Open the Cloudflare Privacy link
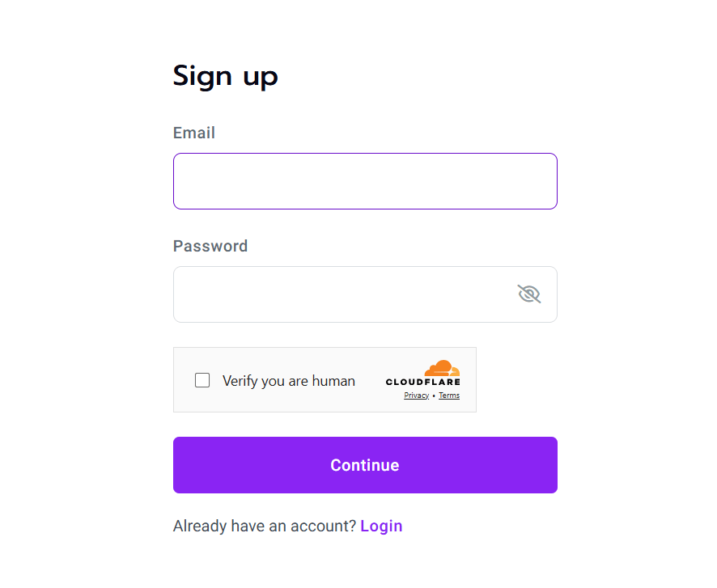The width and height of the screenshot is (717, 588). coord(416,396)
